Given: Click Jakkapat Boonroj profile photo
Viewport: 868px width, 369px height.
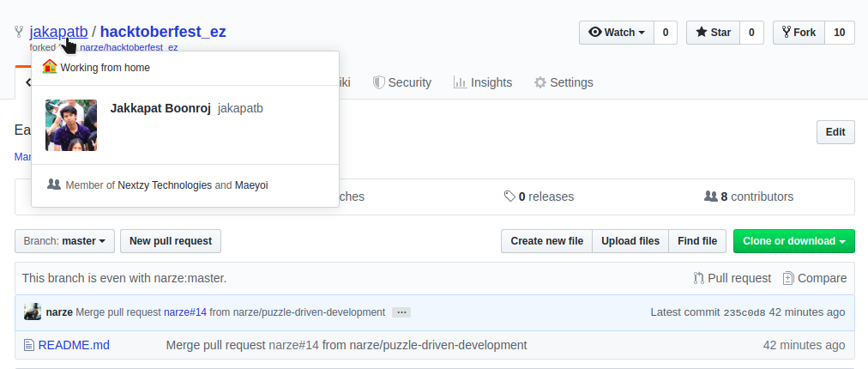Looking at the screenshot, I should 71,125.
